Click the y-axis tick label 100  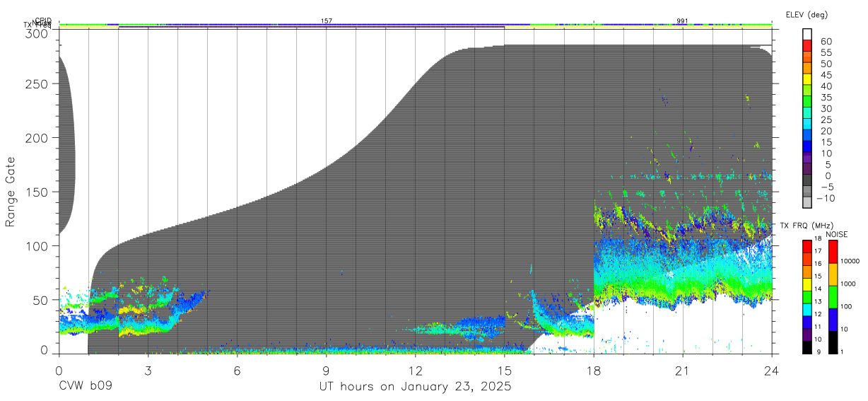(x=35, y=246)
